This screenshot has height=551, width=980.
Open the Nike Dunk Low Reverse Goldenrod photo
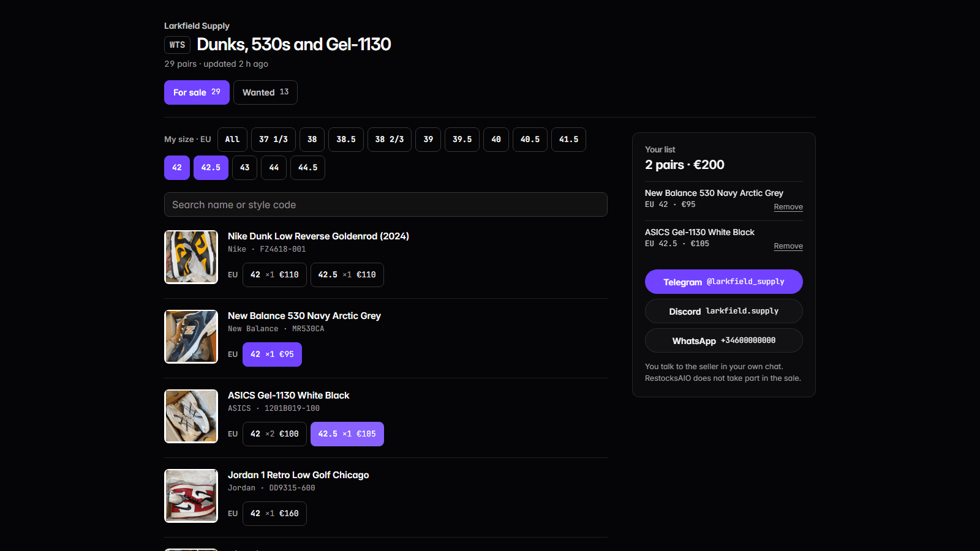[191, 257]
